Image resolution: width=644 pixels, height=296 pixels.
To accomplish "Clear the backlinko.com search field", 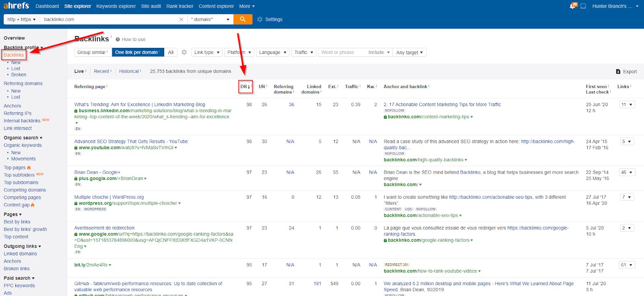I will pyautogui.click(x=181, y=19).
